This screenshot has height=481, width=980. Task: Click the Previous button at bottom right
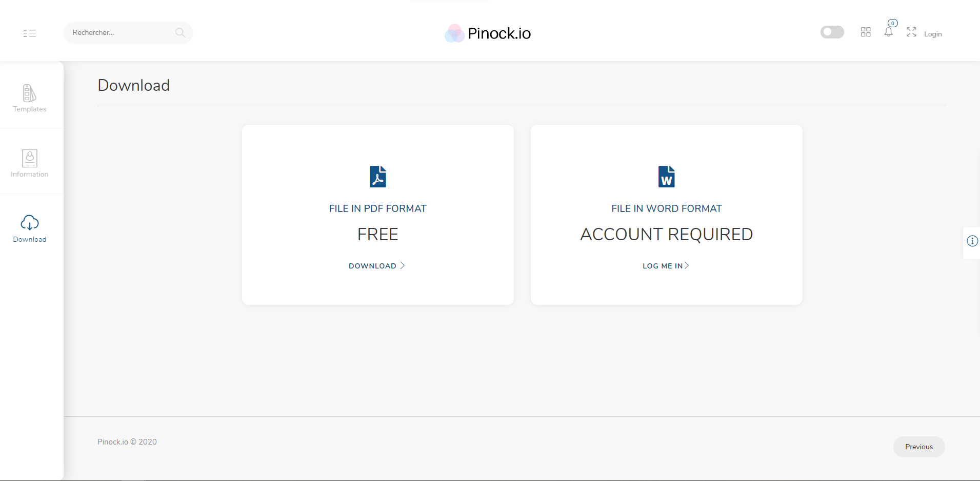(x=918, y=446)
